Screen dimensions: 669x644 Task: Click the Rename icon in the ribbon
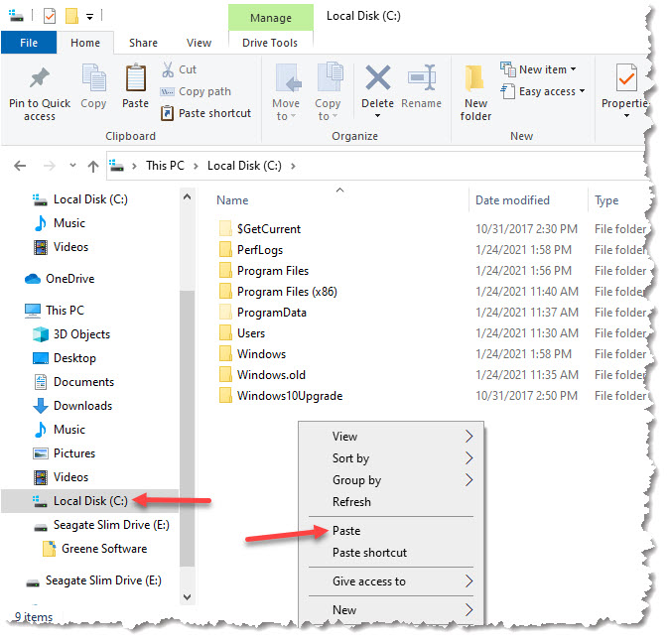(x=422, y=79)
